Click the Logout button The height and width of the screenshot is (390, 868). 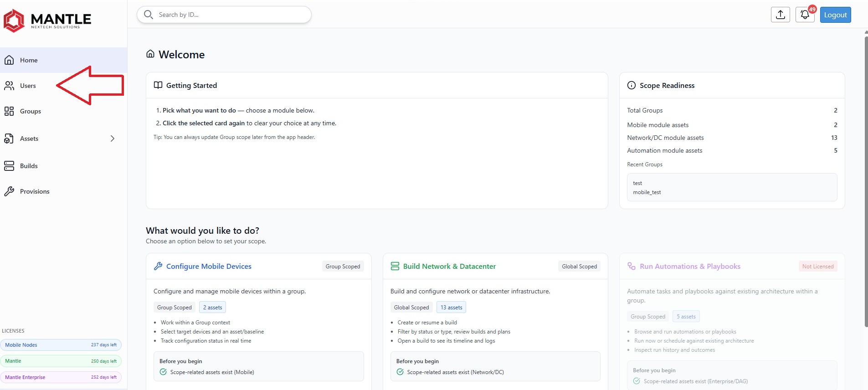click(835, 15)
